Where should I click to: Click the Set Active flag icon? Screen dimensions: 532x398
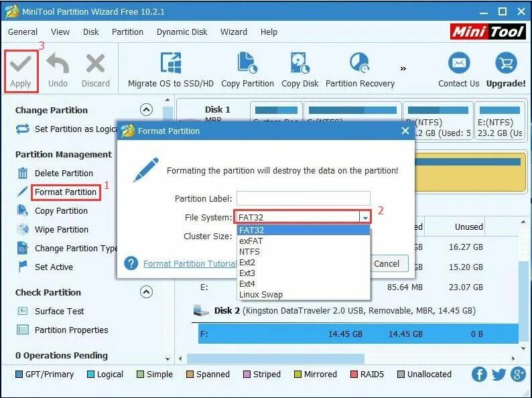(x=22, y=267)
